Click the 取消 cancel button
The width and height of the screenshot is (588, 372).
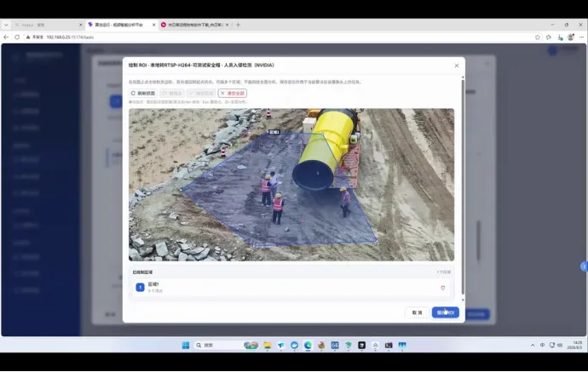pyautogui.click(x=417, y=312)
